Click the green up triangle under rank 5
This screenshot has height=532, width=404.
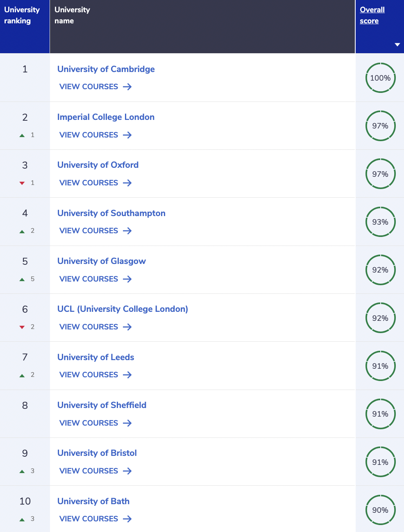pyautogui.click(x=22, y=280)
